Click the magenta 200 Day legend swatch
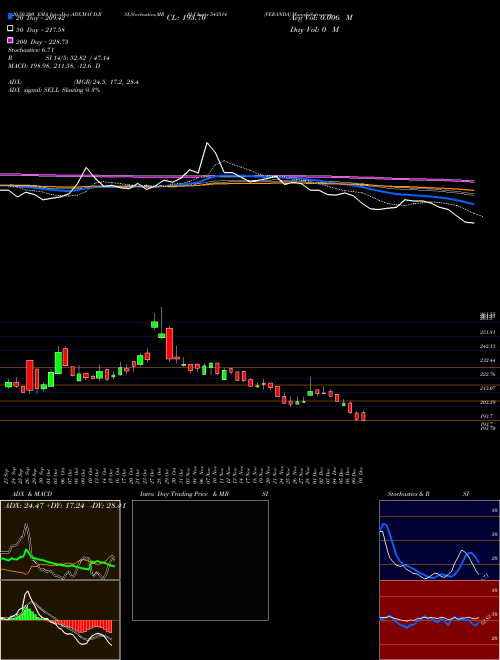 (x=10, y=40)
